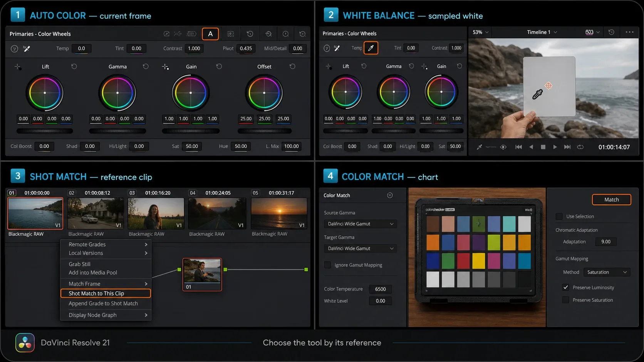Select clip 01 coastal thumbnail
Screen dimensions: 644x362
coord(35,214)
